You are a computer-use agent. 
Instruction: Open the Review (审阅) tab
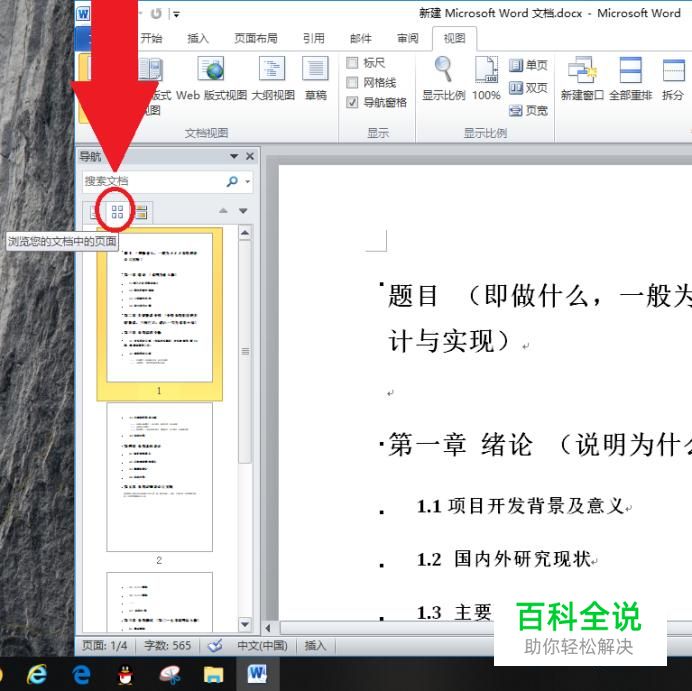[407, 39]
